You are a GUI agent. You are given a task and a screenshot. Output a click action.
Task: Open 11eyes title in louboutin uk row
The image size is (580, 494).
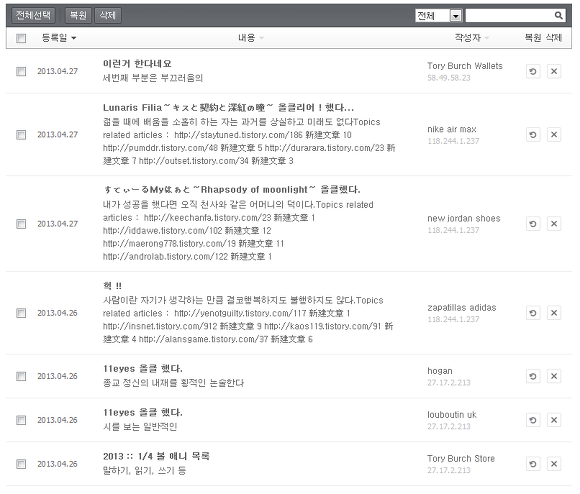coord(143,412)
